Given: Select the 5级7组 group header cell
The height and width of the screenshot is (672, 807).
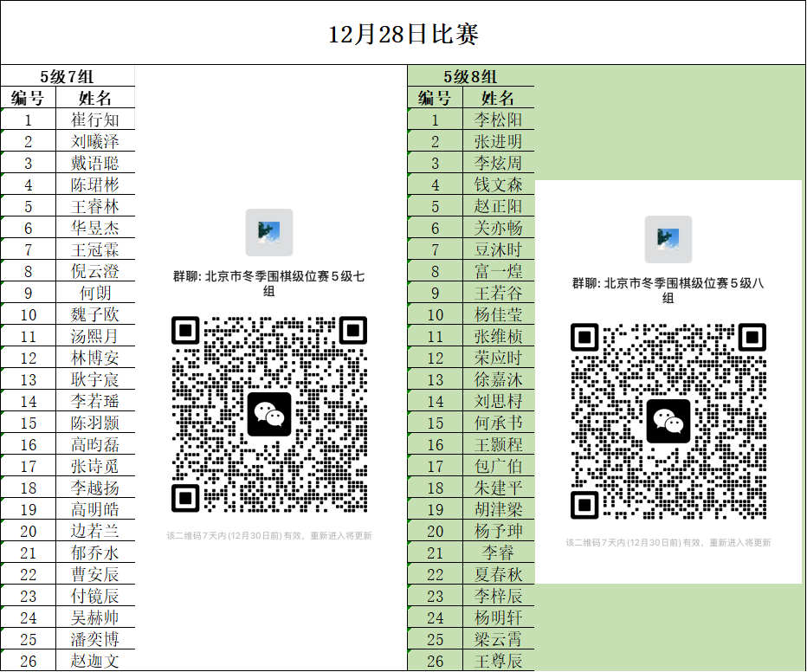Looking at the screenshot, I should click(68, 76).
